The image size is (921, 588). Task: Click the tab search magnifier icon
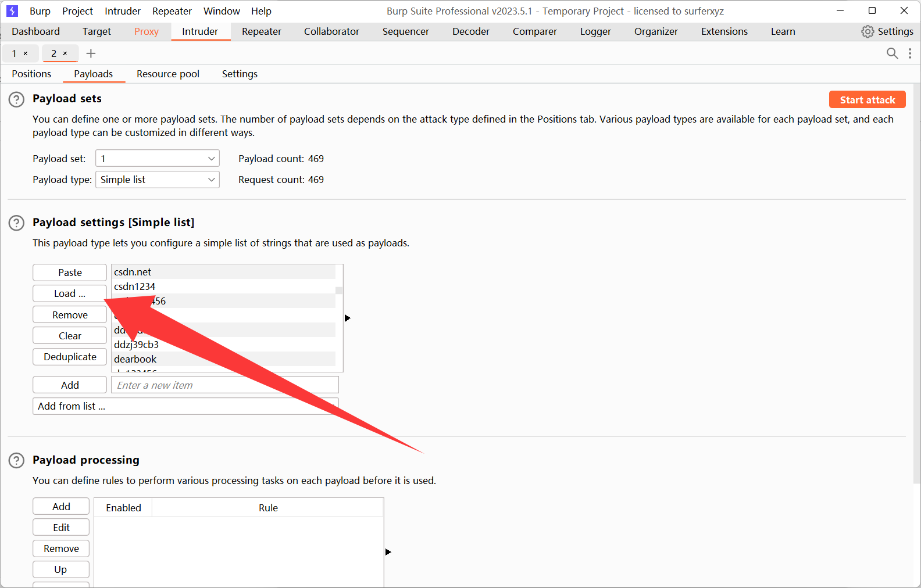tap(892, 53)
